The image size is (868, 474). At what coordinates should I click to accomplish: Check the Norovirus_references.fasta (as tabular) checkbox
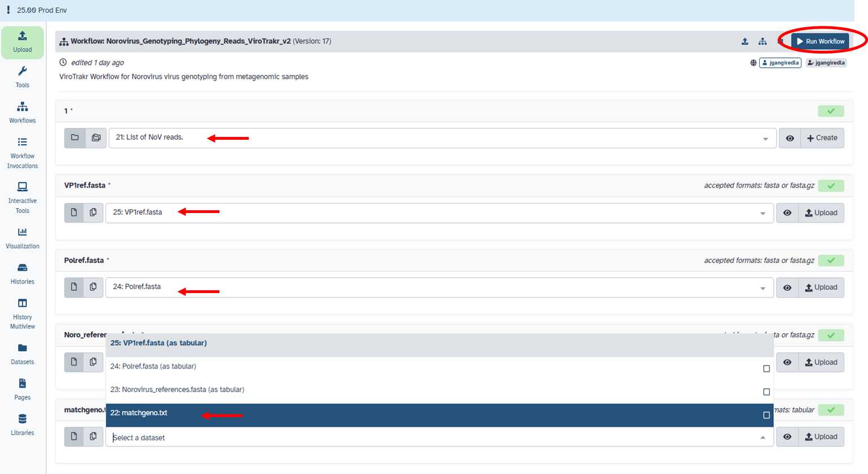[x=766, y=392]
